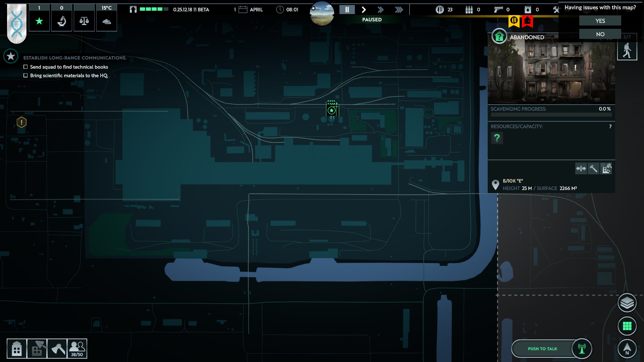Click the north compass button
644x362 pixels.
click(627, 349)
